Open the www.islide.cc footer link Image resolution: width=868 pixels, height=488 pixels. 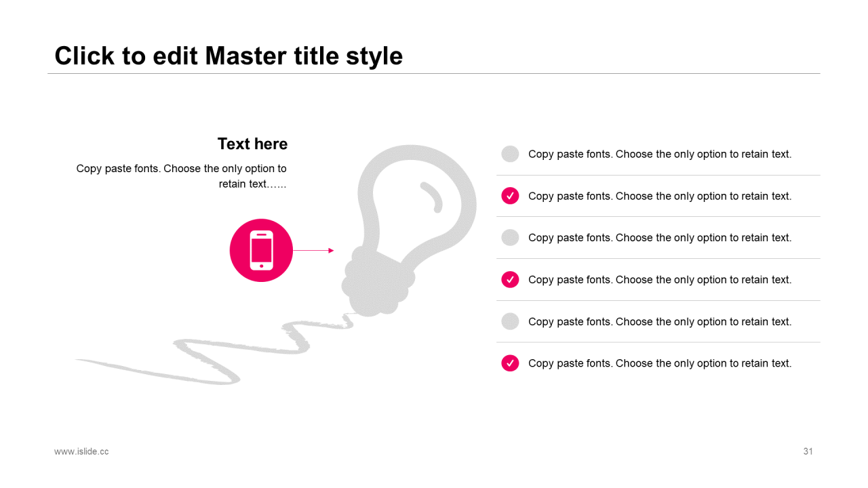81,451
